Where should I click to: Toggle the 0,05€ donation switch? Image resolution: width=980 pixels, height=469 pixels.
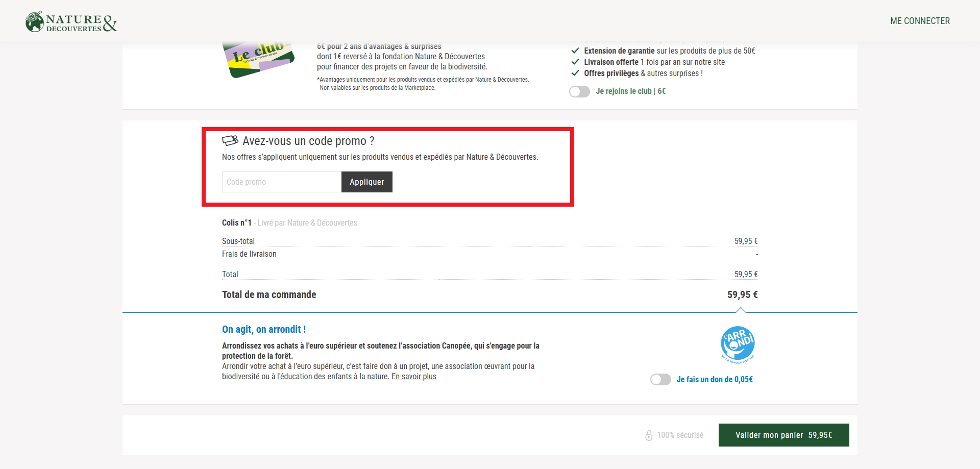(660, 380)
